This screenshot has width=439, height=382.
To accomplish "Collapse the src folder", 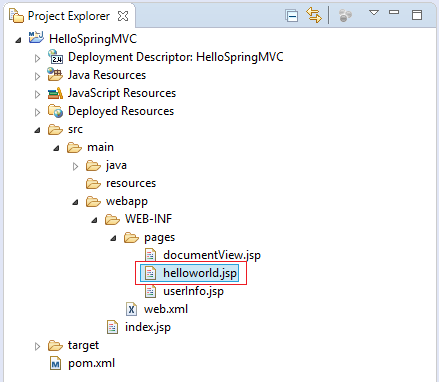I will [x=37, y=130].
